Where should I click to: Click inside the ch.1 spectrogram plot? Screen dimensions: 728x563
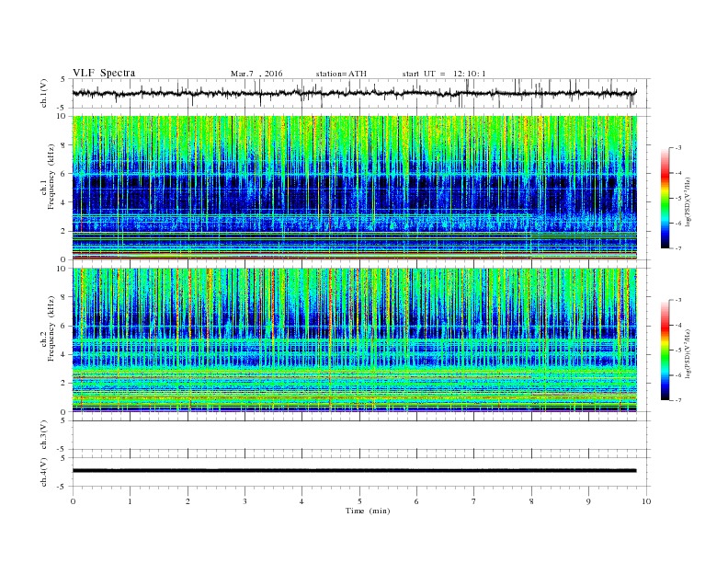click(355, 188)
